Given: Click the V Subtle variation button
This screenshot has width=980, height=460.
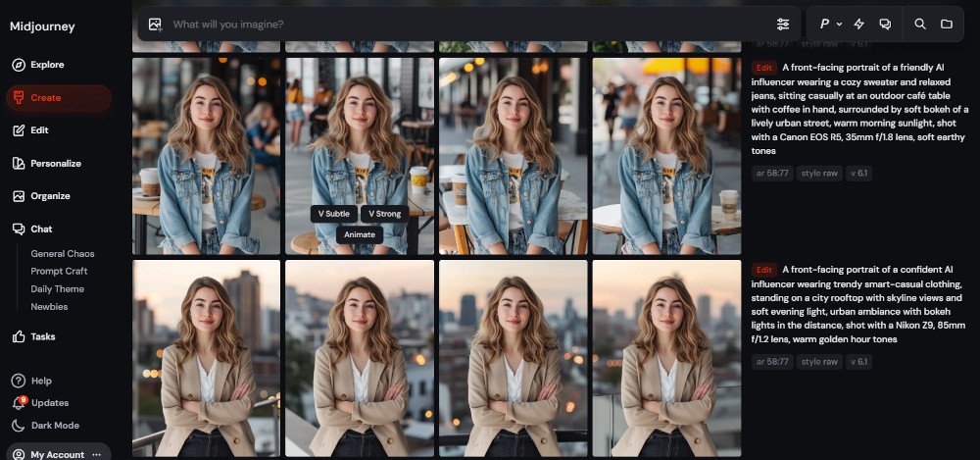Looking at the screenshot, I should pyautogui.click(x=333, y=214).
